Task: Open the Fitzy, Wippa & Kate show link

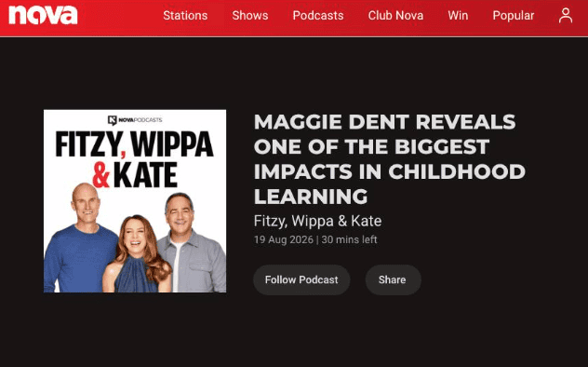Action: (317, 221)
